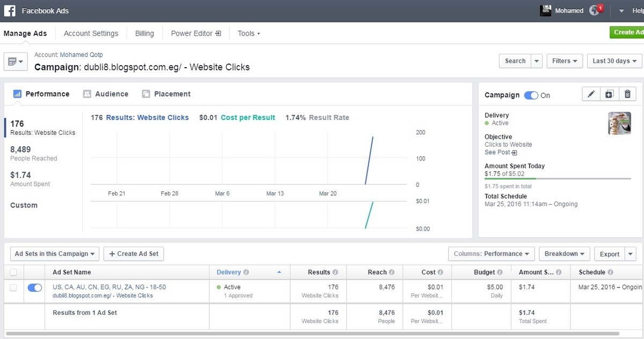Open the Account Settings menu item
The image size is (644, 339).
(91, 33)
